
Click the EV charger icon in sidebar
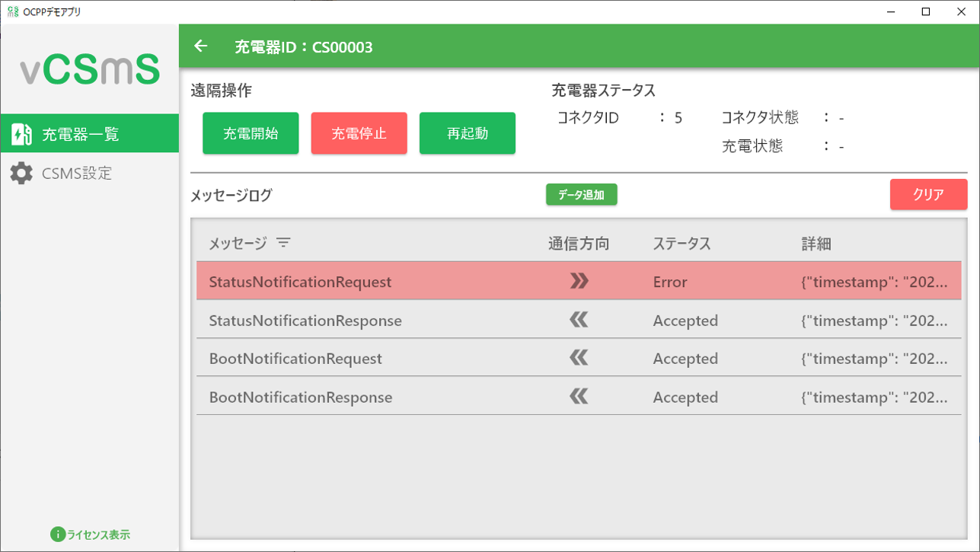point(21,134)
